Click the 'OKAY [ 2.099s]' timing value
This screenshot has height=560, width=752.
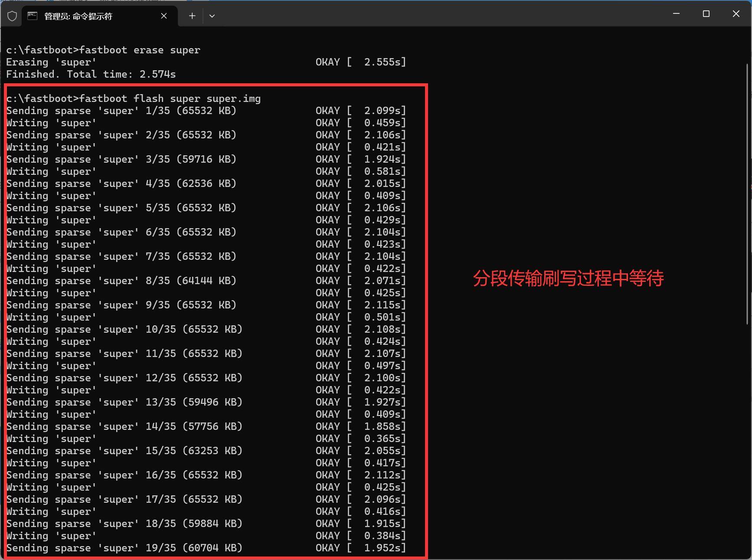pos(361,111)
